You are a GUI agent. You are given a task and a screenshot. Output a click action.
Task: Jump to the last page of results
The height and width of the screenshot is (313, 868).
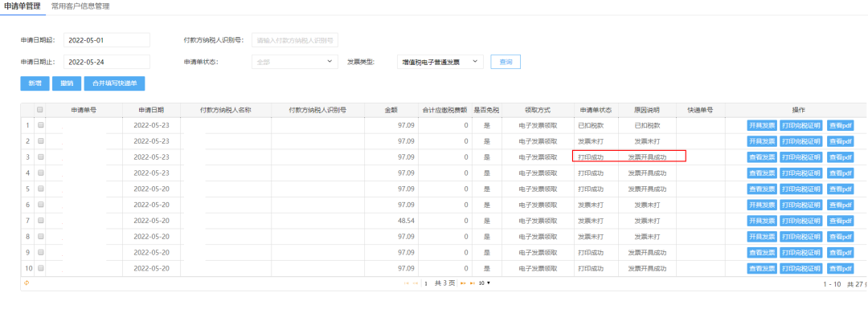(x=473, y=283)
